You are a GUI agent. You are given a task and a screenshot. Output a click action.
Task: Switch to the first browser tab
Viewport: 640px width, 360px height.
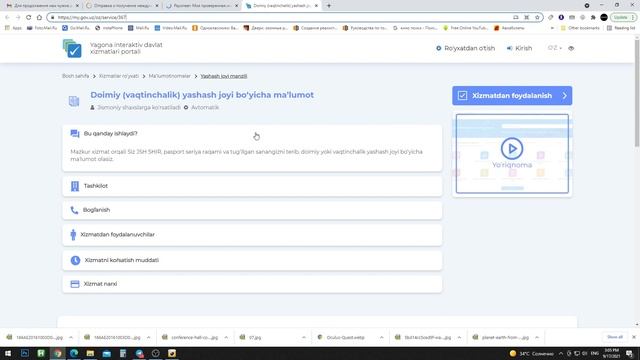[42, 6]
